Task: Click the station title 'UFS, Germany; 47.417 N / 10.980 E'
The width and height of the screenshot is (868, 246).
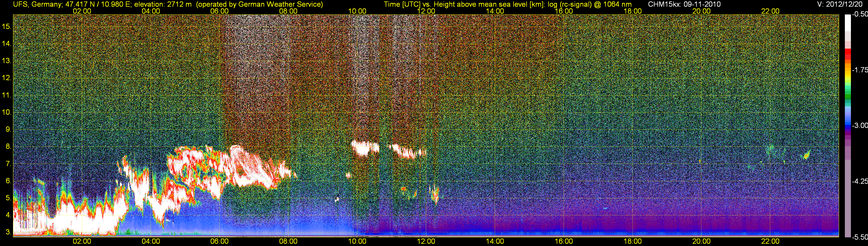Action: tap(72, 4)
